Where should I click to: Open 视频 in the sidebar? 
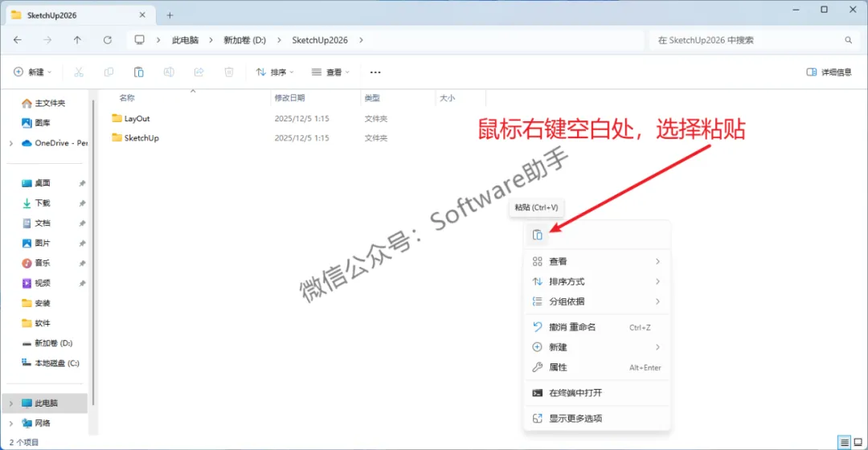pyautogui.click(x=36, y=283)
